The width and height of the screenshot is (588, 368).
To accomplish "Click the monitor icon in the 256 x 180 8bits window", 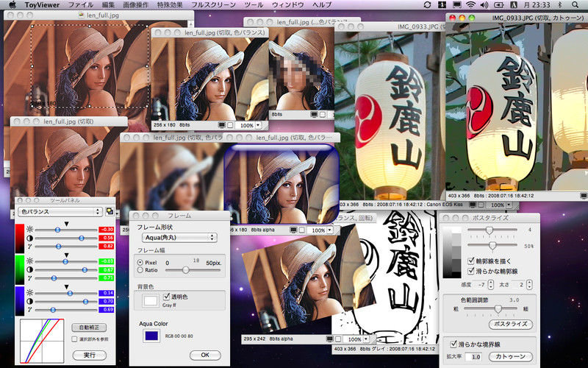I will [222, 125].
